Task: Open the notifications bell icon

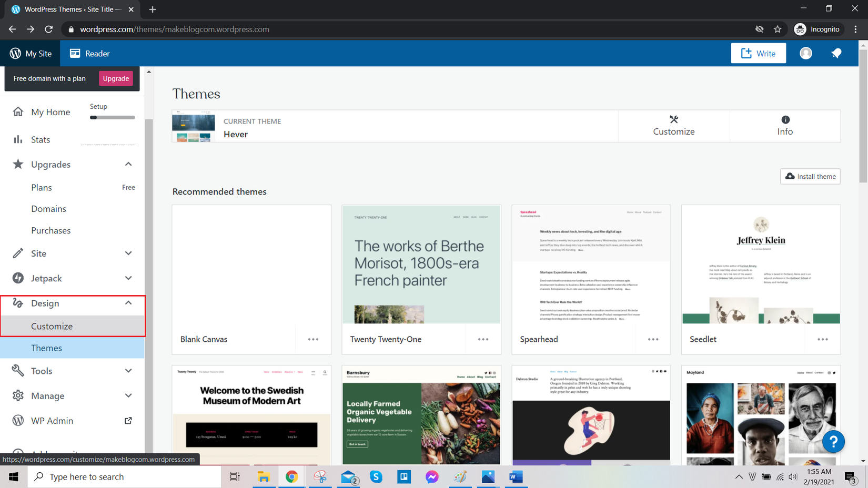Action: point(836,53)
